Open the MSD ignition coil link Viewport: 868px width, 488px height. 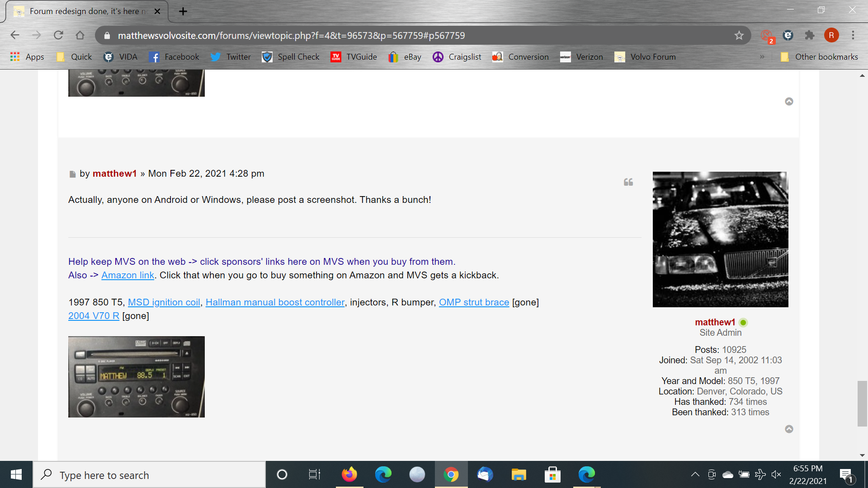(x=164, y=302)
